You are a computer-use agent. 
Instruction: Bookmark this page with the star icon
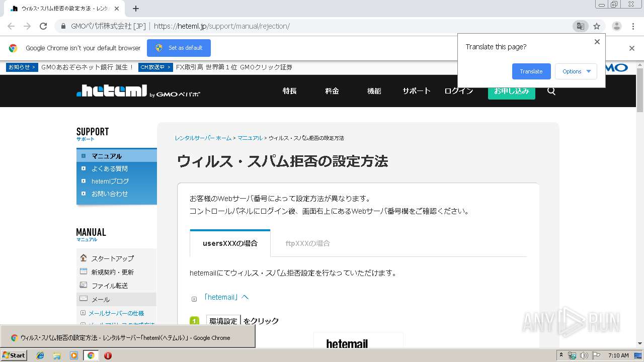tap(597, 26)
